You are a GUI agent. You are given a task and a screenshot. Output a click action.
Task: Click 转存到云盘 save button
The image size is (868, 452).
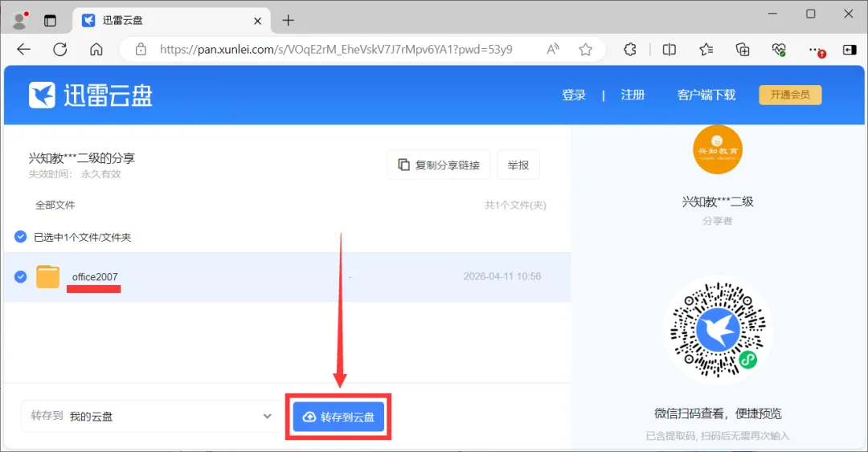(x=339, y=417)
